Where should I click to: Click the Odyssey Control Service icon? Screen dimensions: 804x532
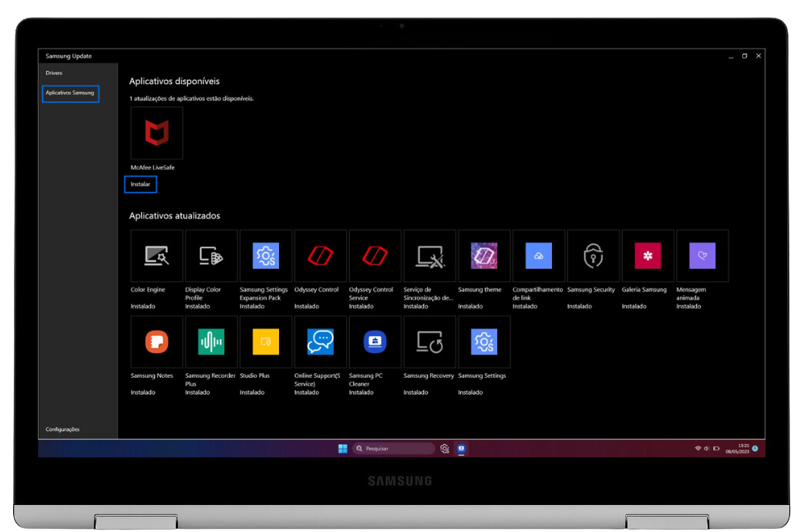(x=375, y=255)
